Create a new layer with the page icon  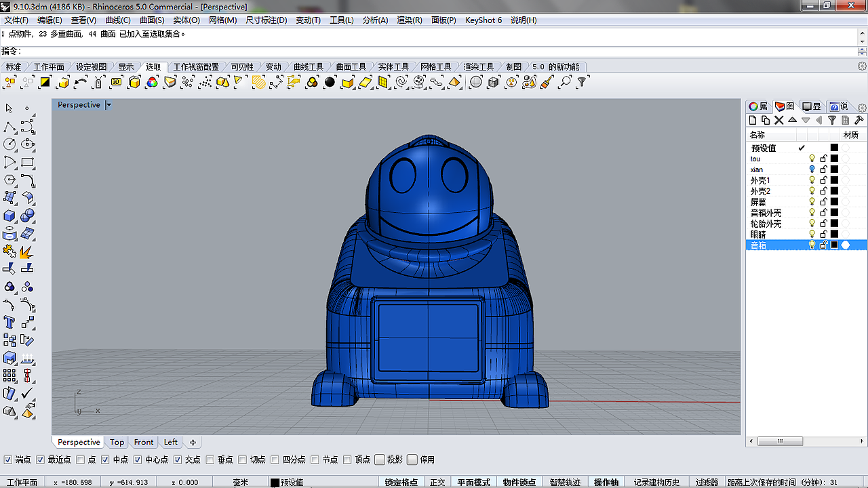pos(753,120)
